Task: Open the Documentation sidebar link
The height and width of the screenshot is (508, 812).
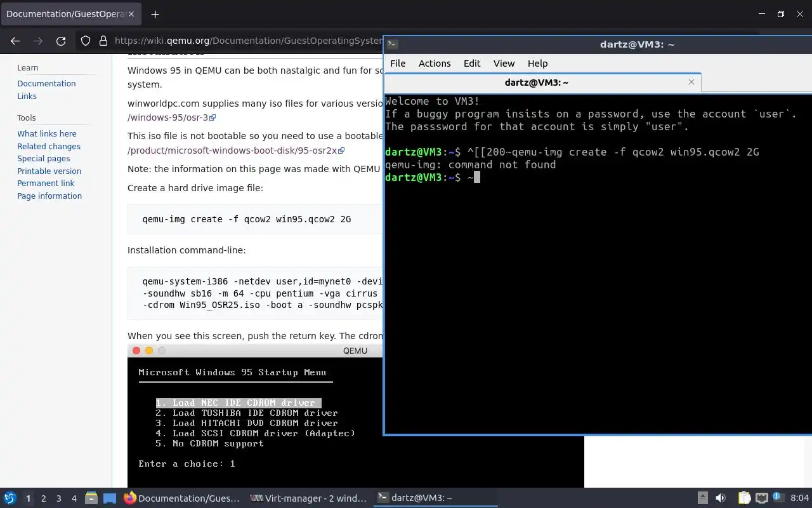Action: pos(46,83)
